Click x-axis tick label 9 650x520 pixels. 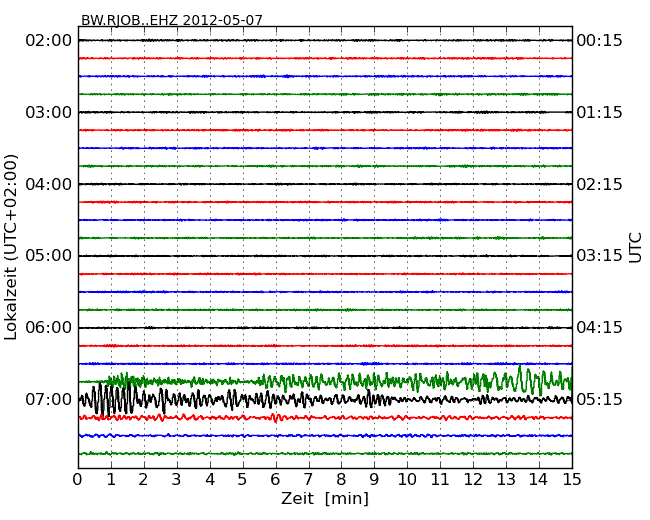coord(374,479)
